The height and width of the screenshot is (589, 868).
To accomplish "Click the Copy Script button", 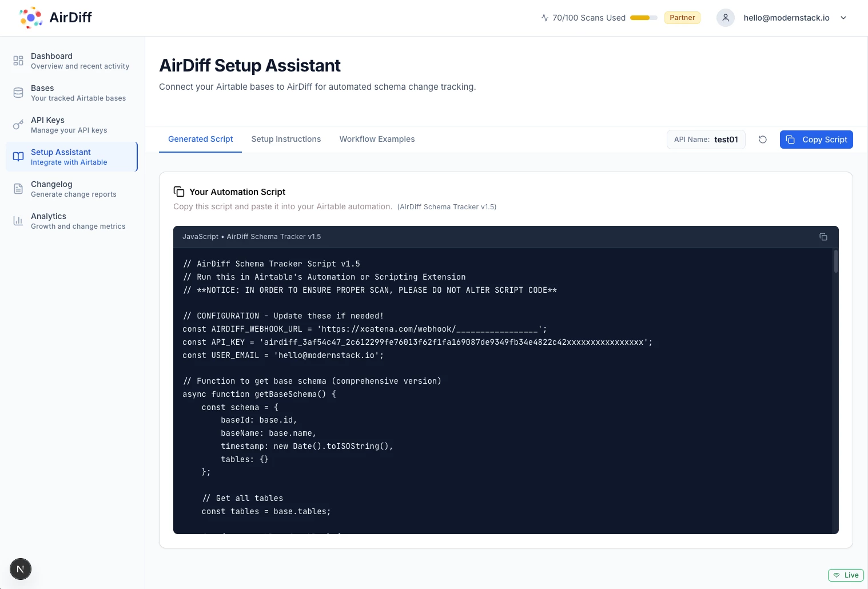I will point(816,140).
